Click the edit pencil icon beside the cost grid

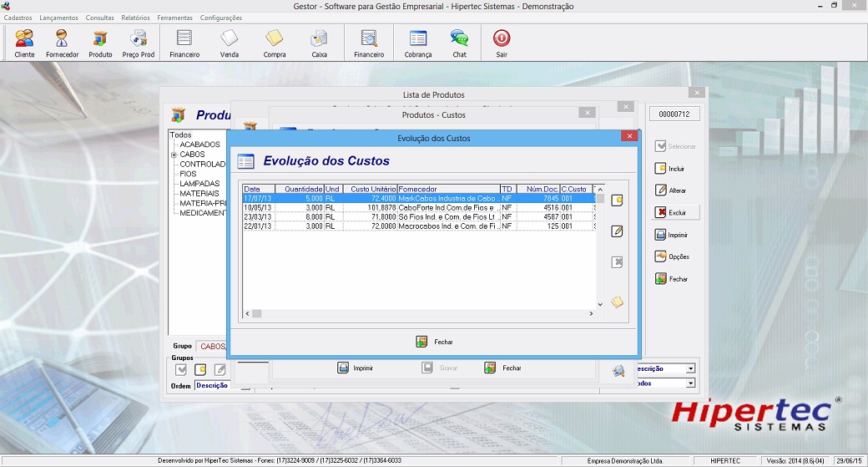[617, 231]
